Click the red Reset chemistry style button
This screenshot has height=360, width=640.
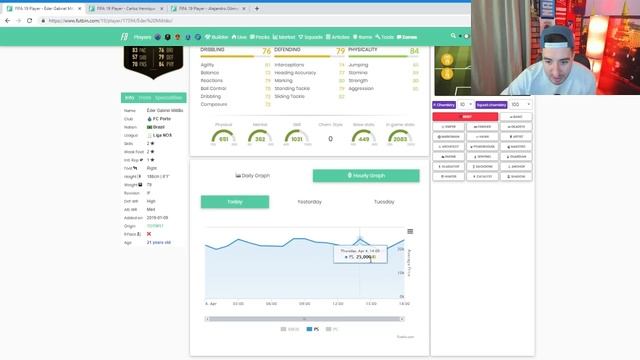[x=465, y=117]
